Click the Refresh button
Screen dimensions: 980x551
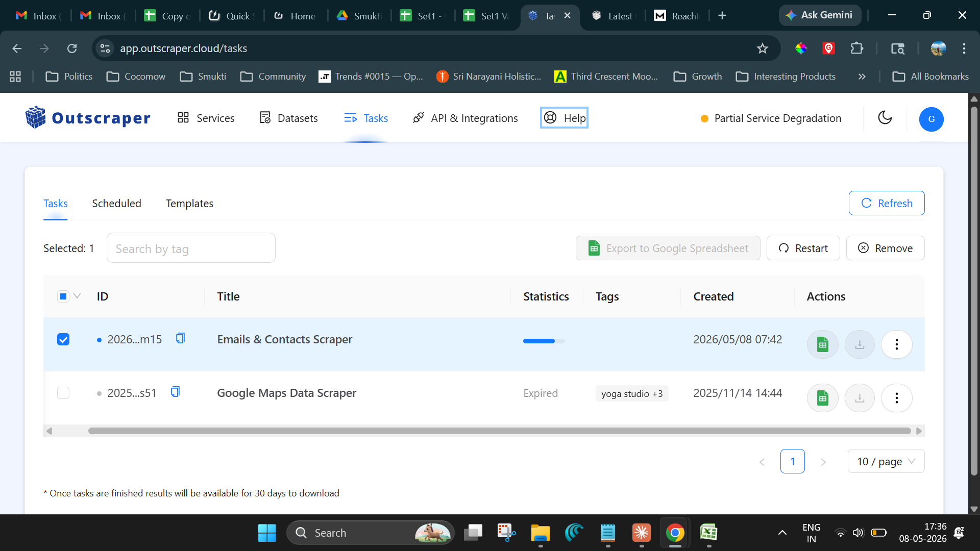coord(887,203)
